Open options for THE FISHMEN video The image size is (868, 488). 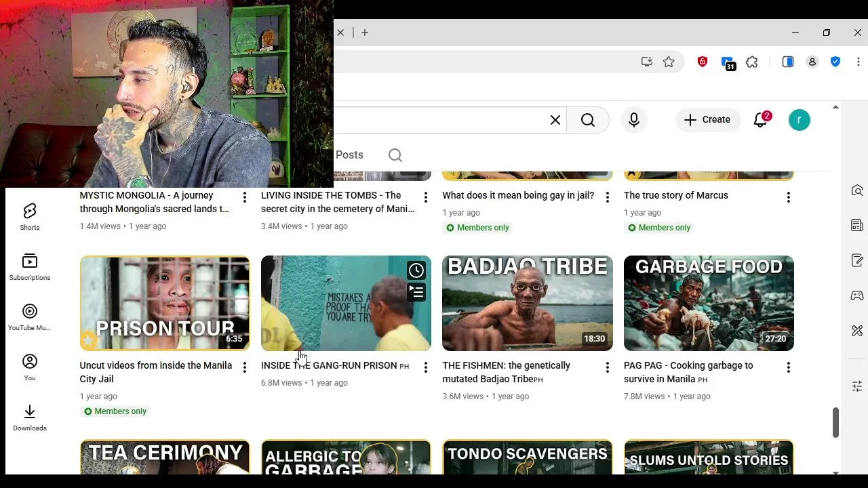coord(607,367)
